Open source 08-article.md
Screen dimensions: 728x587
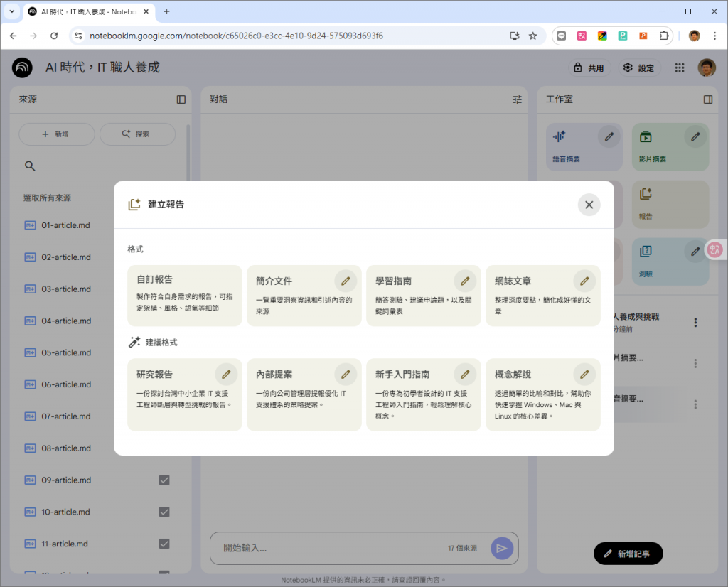(66, 448)
